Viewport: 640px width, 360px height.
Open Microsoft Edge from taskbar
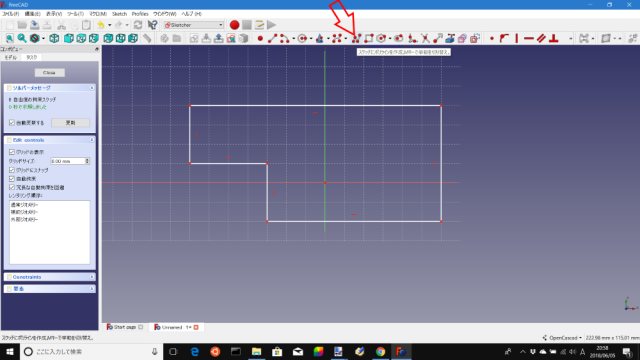point(195,351)
